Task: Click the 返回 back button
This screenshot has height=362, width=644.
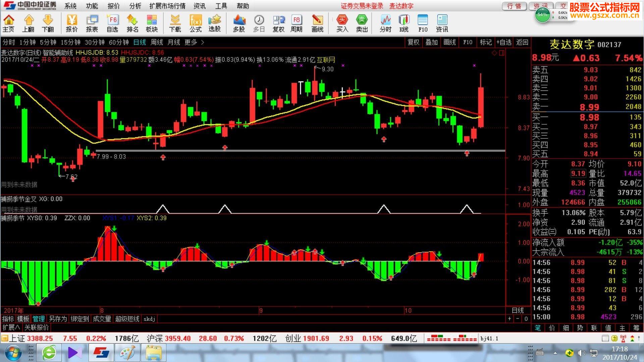Action: (522, 42)
